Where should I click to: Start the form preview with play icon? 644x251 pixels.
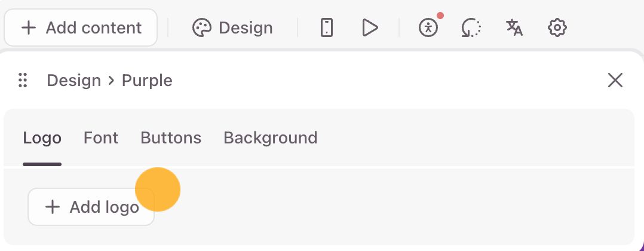click(370, 28)
